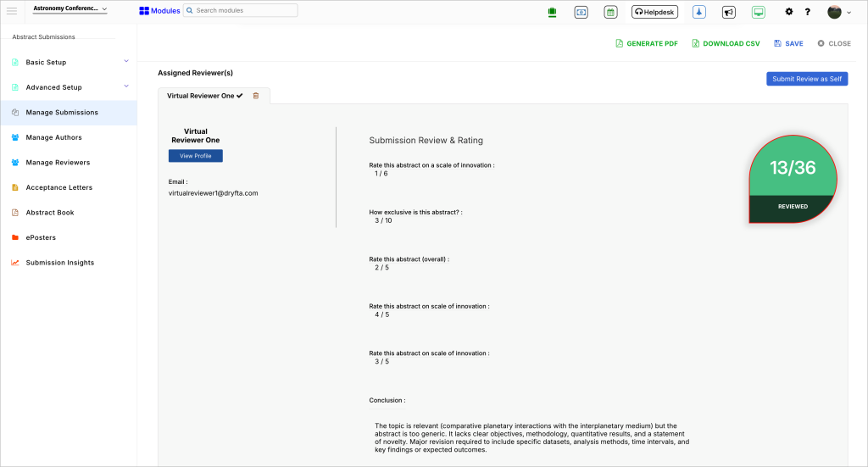The height and width of the screenshot is (467, 868).
Task: Click the user avatar picture
Action: (x=834, y=12)
